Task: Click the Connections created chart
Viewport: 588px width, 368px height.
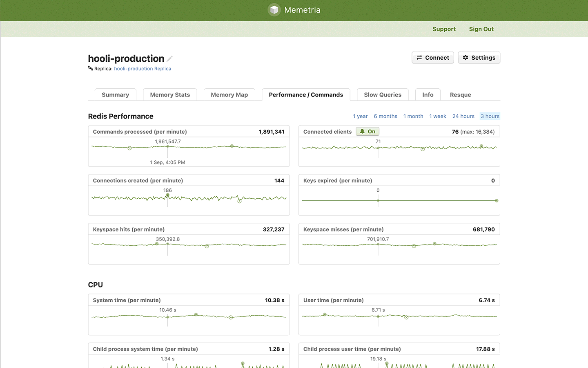Action: coord(189,200)
